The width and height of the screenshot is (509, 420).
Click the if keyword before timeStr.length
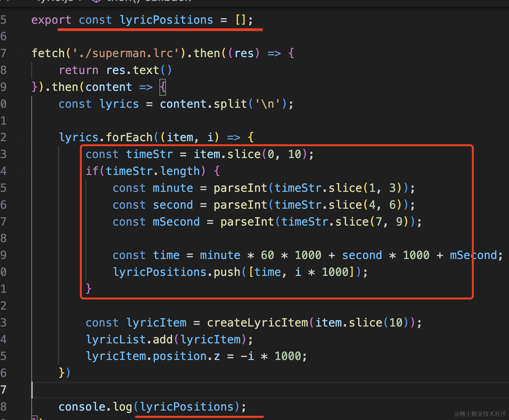click(92, 171)
